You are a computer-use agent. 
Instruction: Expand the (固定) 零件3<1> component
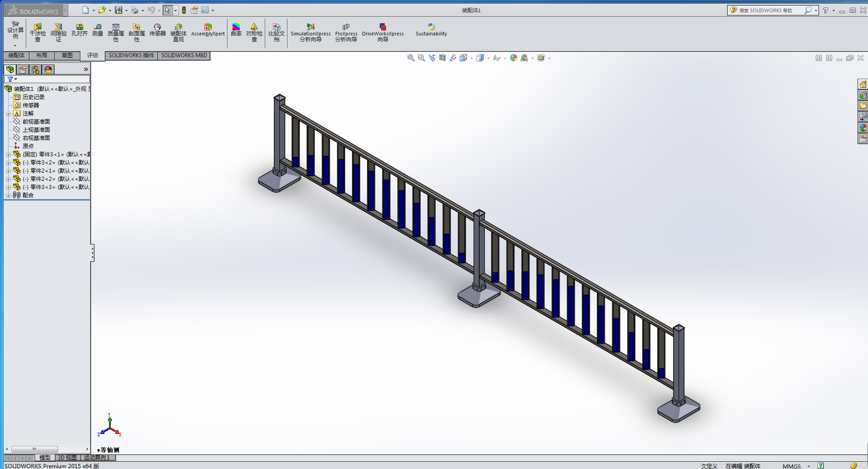click(8, 155)
